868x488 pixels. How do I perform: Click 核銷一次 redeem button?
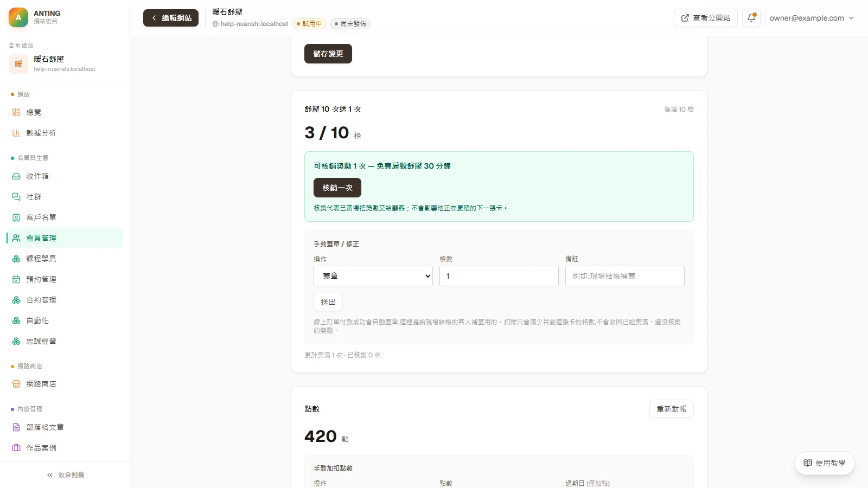point(337,188)
